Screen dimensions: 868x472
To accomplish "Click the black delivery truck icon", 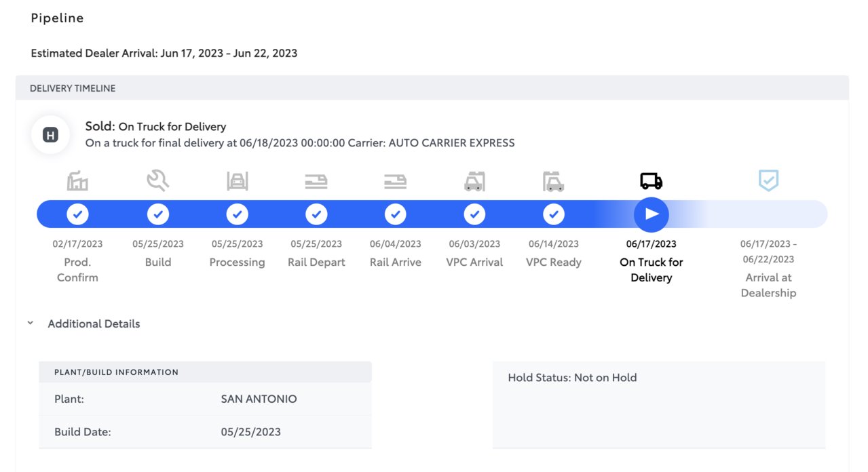I will coord(651,181).
